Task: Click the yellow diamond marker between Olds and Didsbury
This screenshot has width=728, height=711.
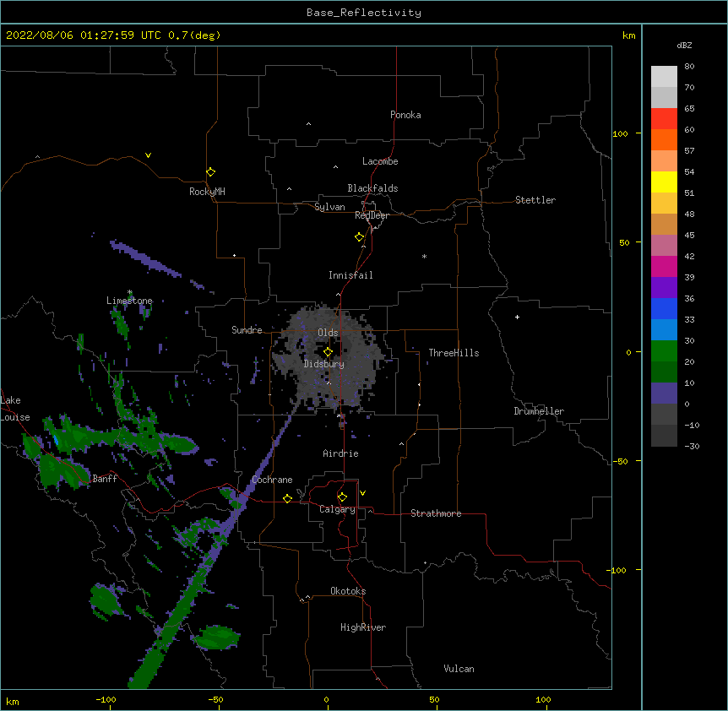Action: tap(328, 352)
